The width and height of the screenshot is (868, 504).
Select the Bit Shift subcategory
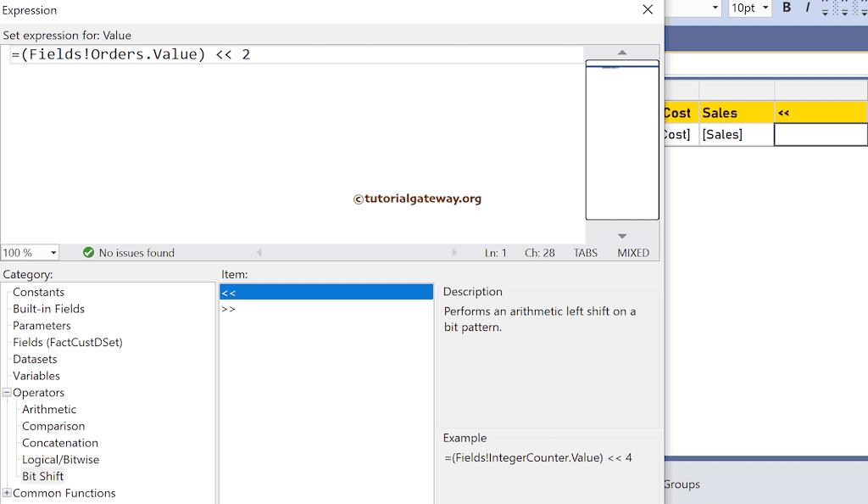43,476
